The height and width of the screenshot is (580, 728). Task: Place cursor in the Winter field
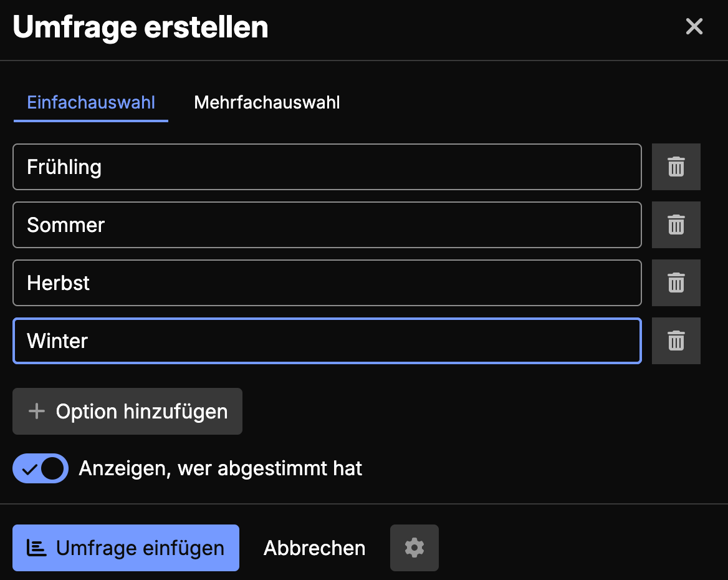(x=327, y=341)
